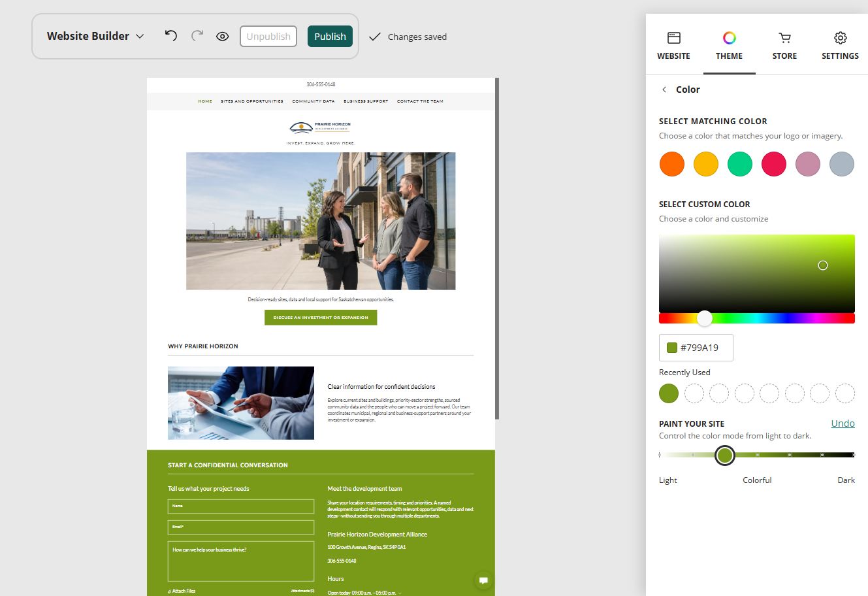The height and width of the screenshot is (596, 868).
Task: Click the preview vertical scrollbar
Action: [497, 248]
